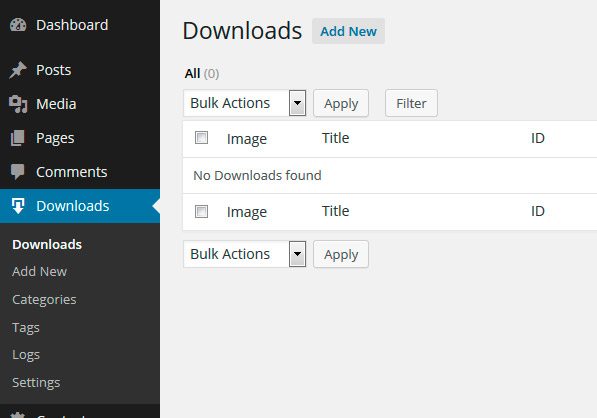
Task: Tick the select-all checkbox in table header
Action: 201,137
